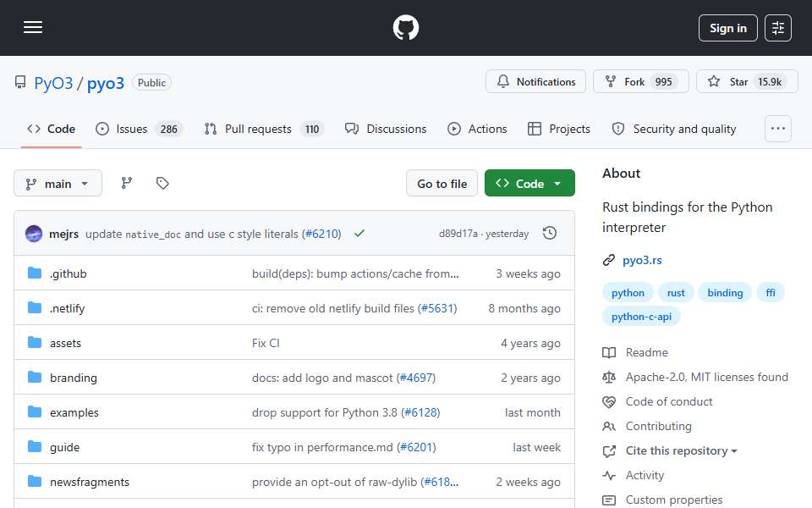Viewport: 812px width, 508px height.
Task: Click the Sign in button
Action: tap(727, 28)
